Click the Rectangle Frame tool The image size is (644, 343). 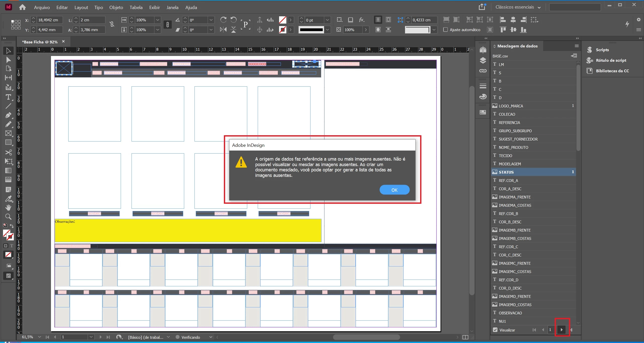coord(8,133)
